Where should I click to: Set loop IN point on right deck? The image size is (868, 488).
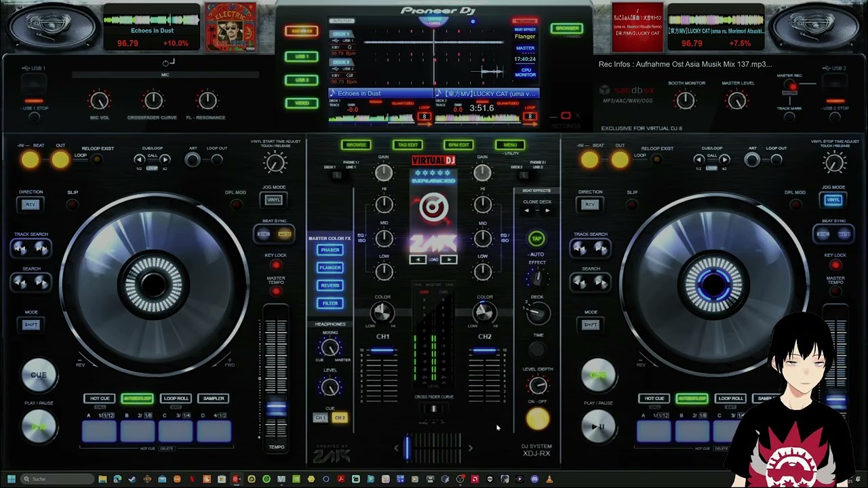(589, 159)
